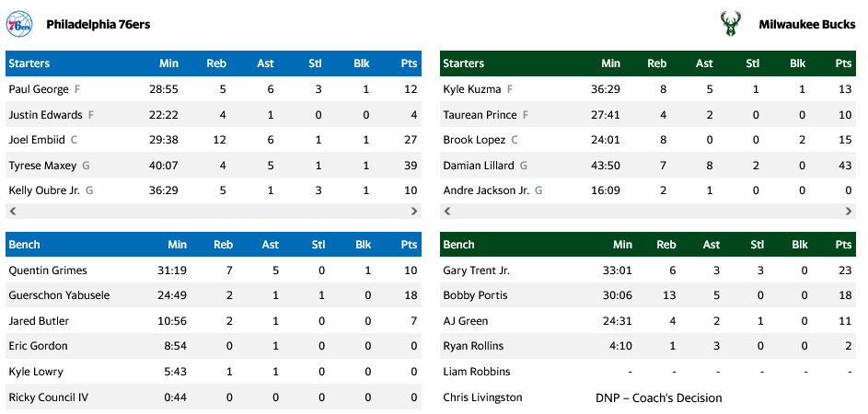The width and height of the screenshot is (868, 414).
Task: Open Tyrese Maxey player page
Action: [x=42, y=166]
